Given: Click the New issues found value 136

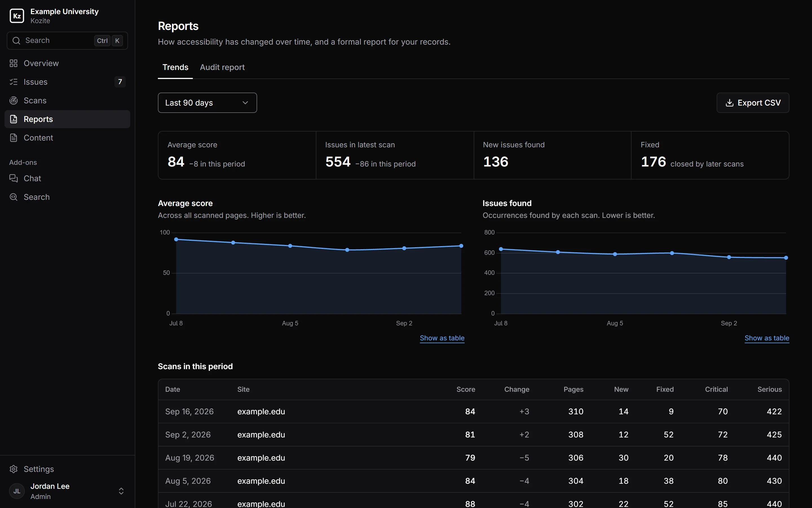Looking at the screenshot, I should tap(496, 162).
